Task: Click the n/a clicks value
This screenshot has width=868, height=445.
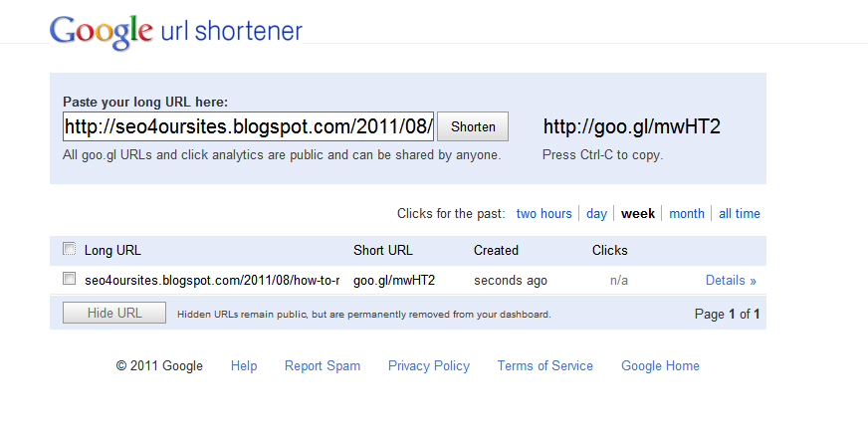Action: (x=619, y=280)
